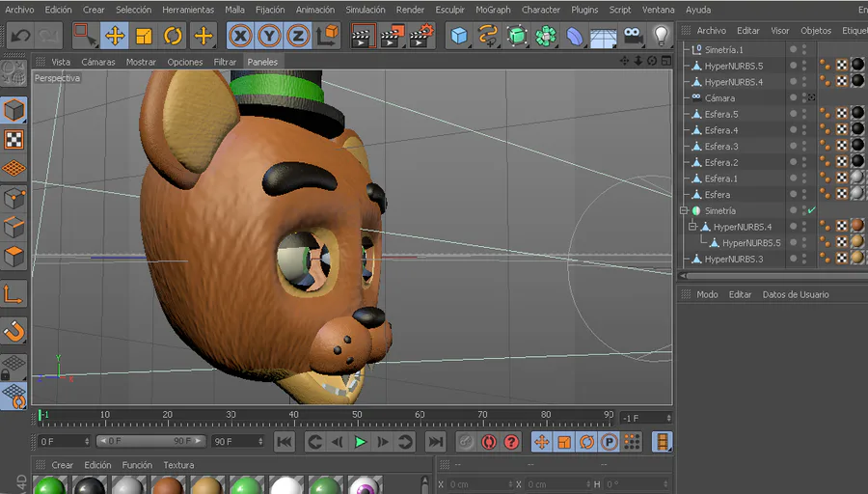Open the spline pen tools icon
This screenshot has width=868, height=494.
[488, 36]
